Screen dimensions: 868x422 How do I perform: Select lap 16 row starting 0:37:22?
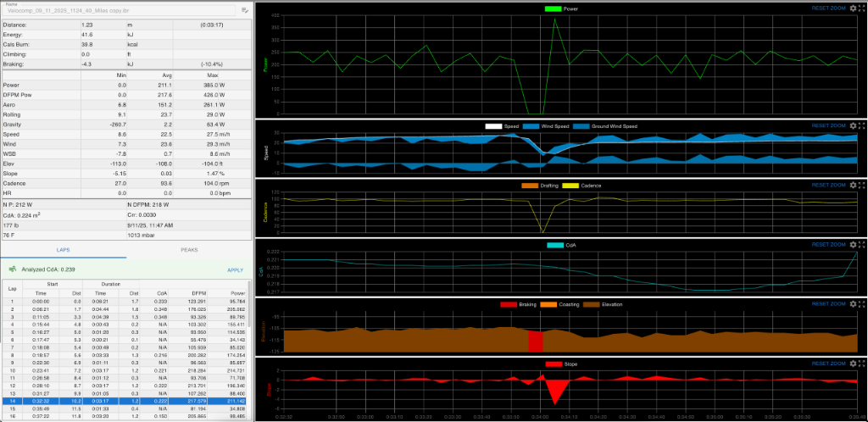point(126,415)
